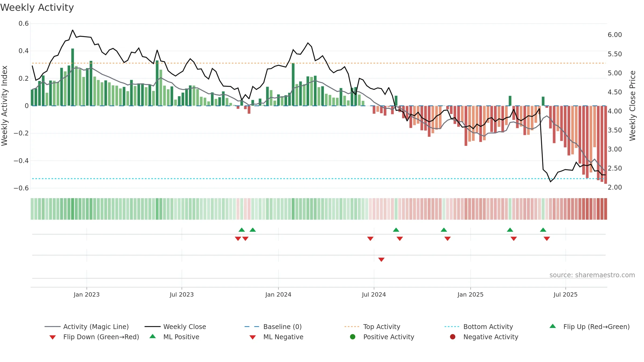644x362 pixels.
Task: Click the Jan 2023 x-axis label
Action: [x=87, y=295]
